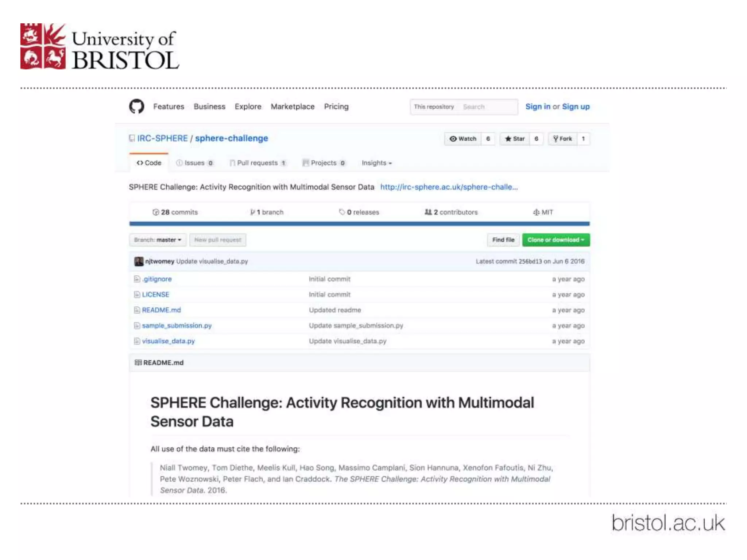Expand the Branch: master dropdown

158,240
